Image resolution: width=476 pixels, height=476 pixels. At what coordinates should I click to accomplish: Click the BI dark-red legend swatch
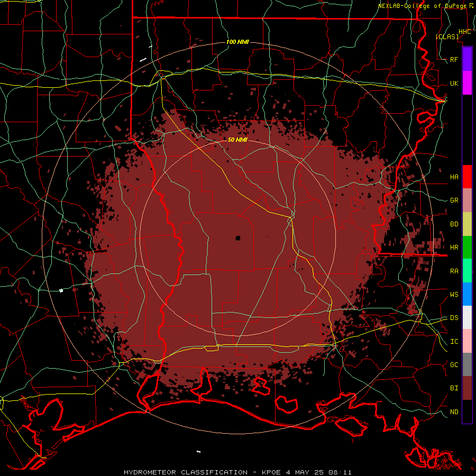[x=467, y=388]
